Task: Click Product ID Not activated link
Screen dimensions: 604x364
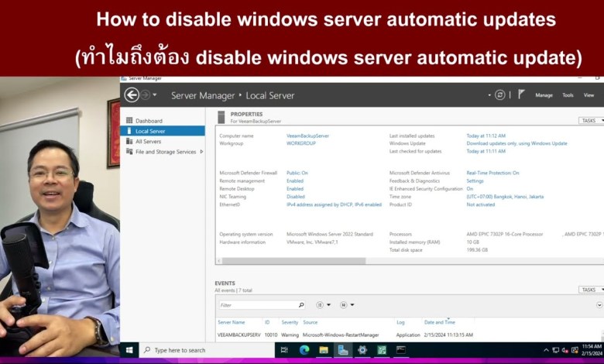Action: [480, 204]
